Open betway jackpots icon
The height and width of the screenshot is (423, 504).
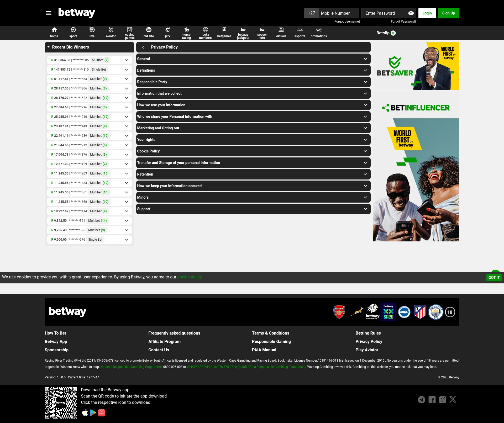243,30
